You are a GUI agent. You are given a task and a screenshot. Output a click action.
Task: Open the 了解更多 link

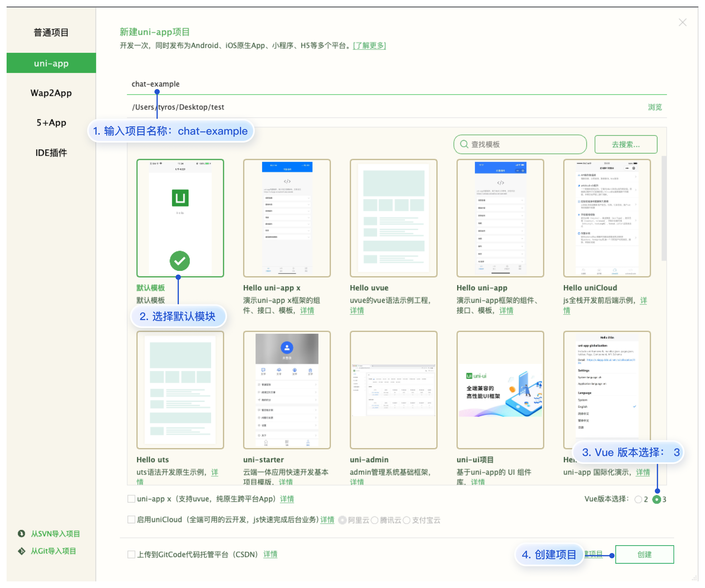369,45
